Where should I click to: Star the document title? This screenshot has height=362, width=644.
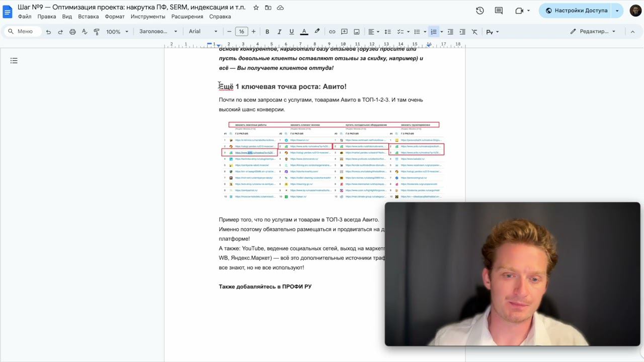[x=256, y=8]
